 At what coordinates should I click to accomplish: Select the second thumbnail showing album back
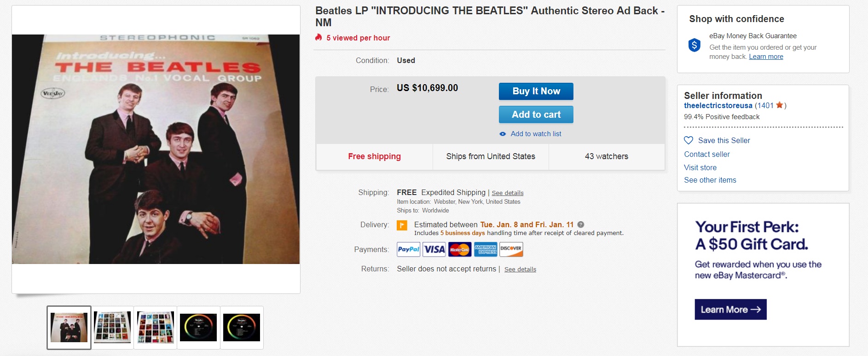click(x=112, y=327)
